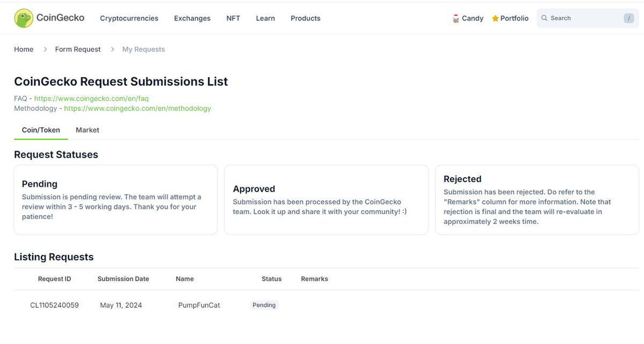Click the Portfolio star icon
The width and height of the screenshot is (644, 344).
[x=495, y=18]
